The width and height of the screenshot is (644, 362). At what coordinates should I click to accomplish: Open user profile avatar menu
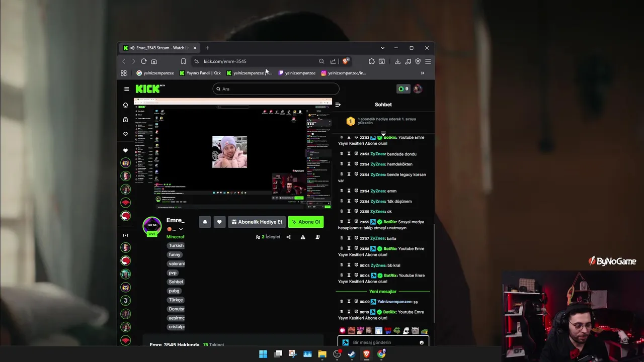[418, 89]
